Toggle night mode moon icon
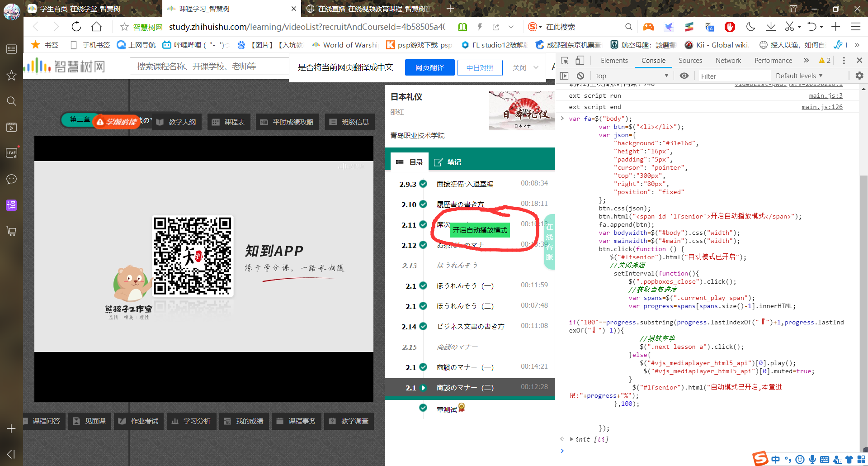This screenshot has height=466, width=868. pos(750,27)
